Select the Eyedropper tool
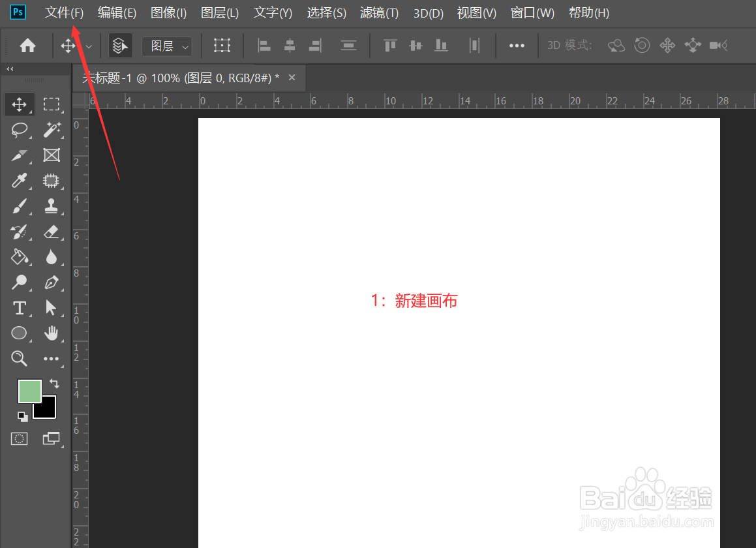 (20, 181)
